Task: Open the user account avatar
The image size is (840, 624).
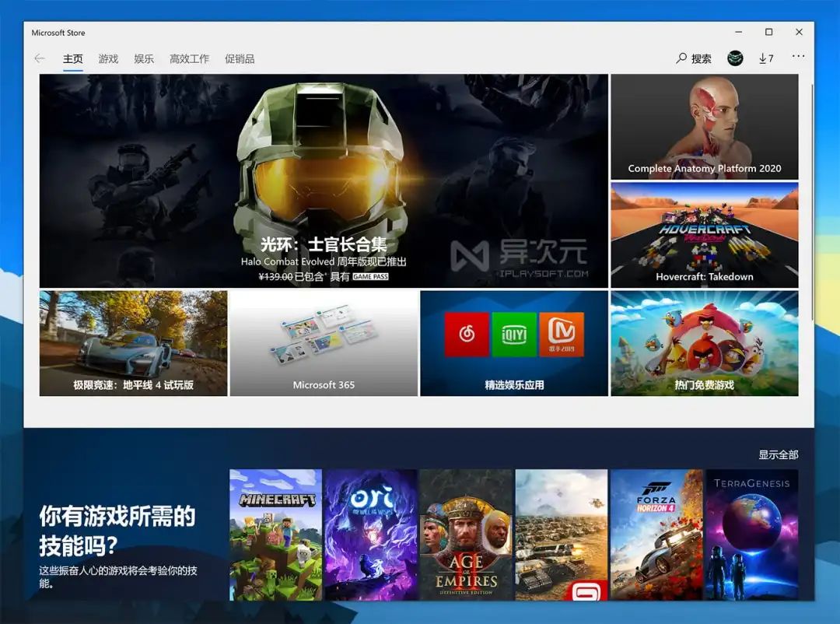Action: pos(735,58)
